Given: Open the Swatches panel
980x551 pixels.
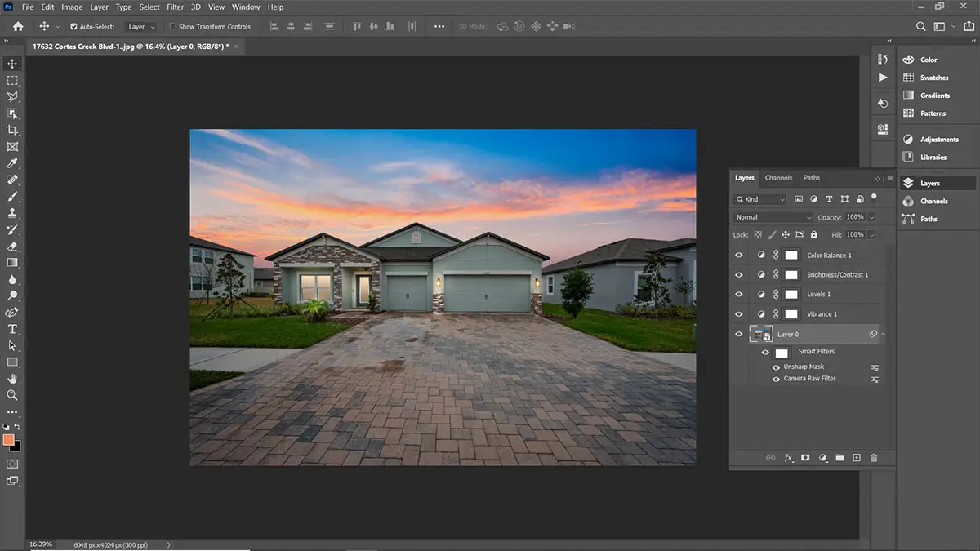Looking at the screenshot, I should click(933, 78).
